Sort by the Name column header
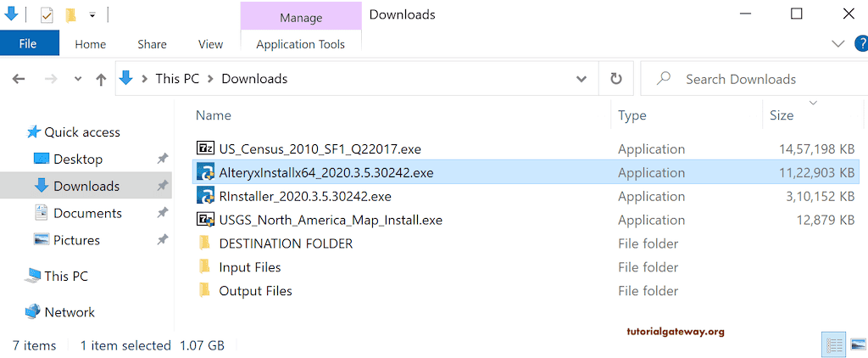Screen dimensions: 868x358 coord(214,115)
